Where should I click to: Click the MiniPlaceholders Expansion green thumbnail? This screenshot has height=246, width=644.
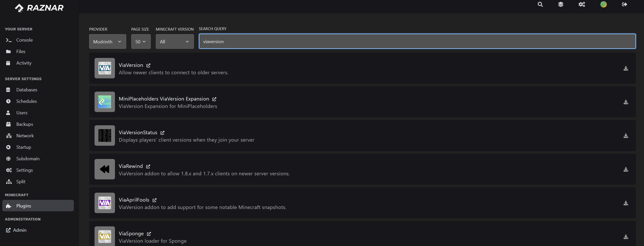[105, 102]
